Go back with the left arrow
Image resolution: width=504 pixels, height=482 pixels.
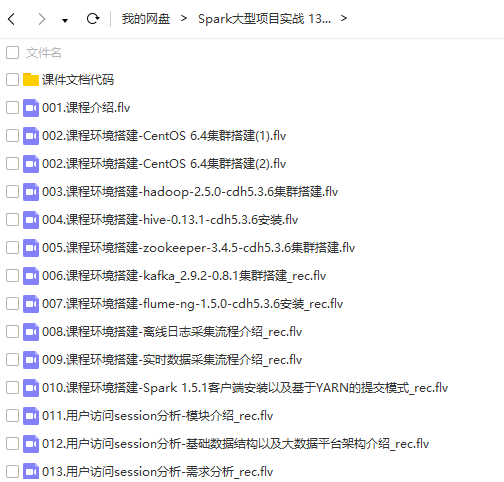tap(11, 19)
